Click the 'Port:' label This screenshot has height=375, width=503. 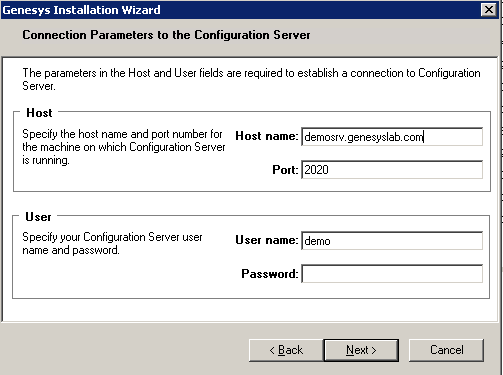click(285, 170)
